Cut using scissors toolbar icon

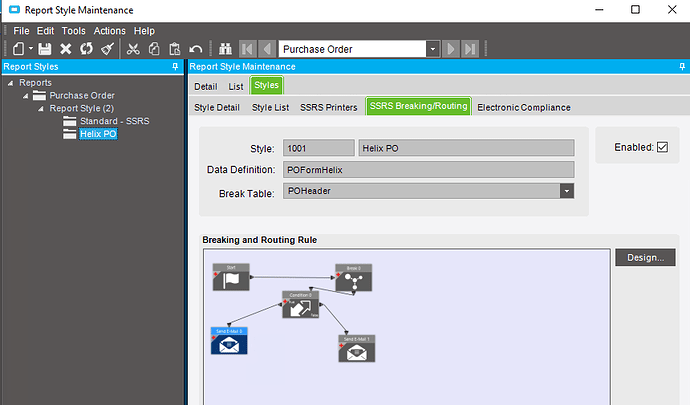pyautogui.click(x=133, y=49)
